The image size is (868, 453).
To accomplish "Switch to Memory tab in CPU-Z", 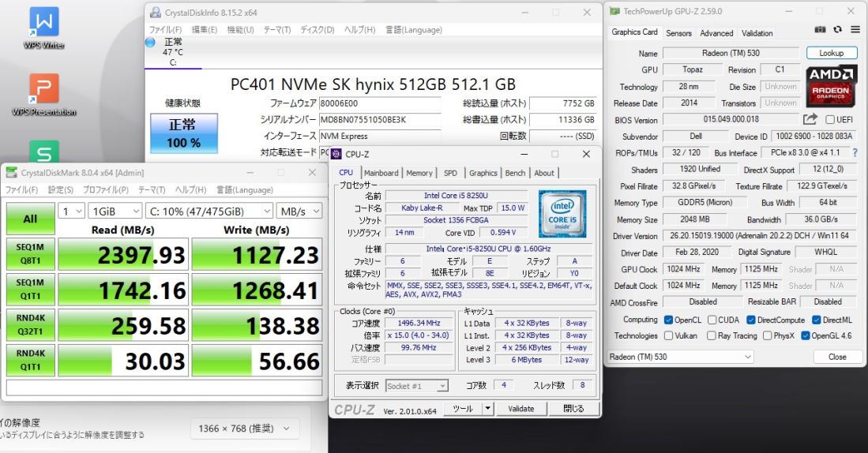I will coord(419,173).
